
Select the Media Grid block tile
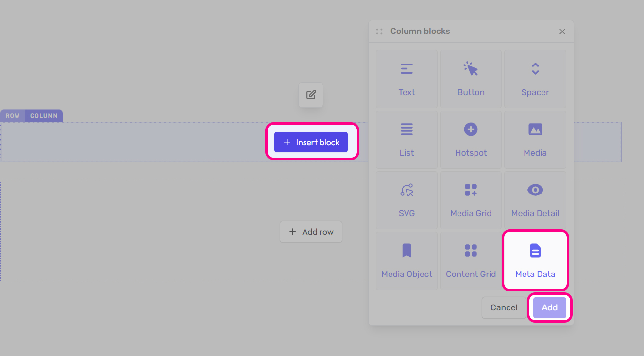coord(471,200)
